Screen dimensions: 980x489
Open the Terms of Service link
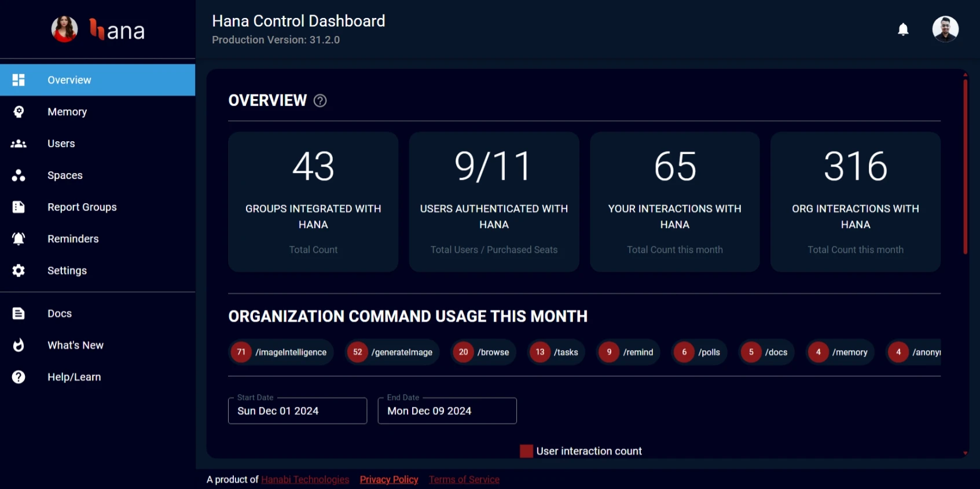464,479
